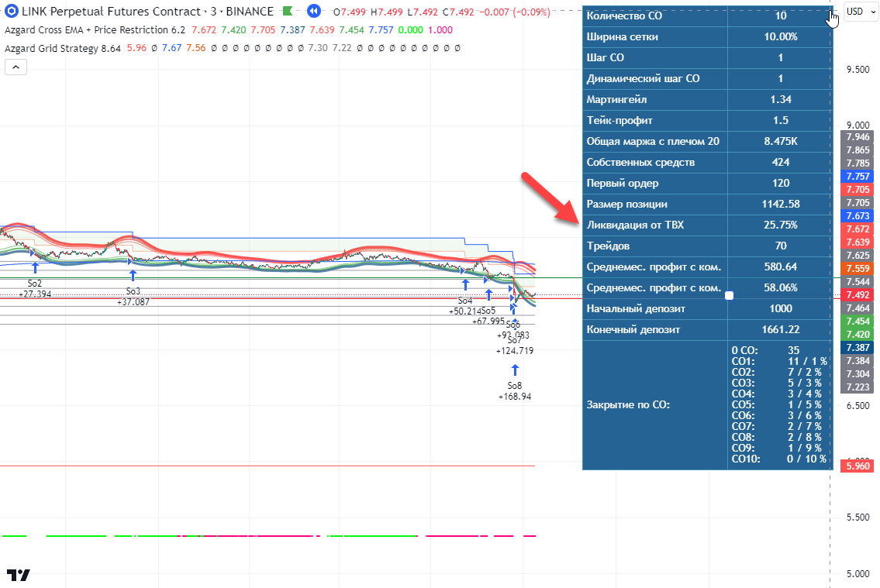Select Azgard Grid Strategy 8.64 legend
Image resolution: width=880 pixels, height=588 pixels.
click(62, 48)
